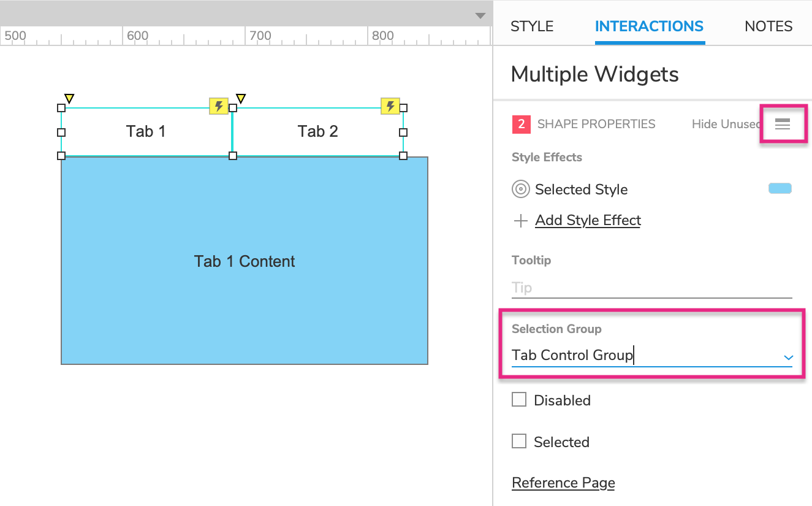Click the yellow note marker above Tab 2

tap(241, 98)
